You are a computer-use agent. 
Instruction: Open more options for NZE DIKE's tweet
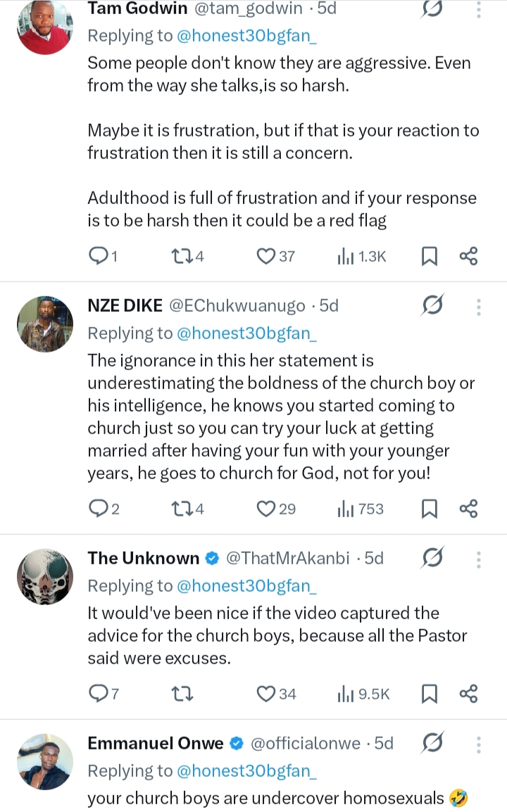coord(479,306)
